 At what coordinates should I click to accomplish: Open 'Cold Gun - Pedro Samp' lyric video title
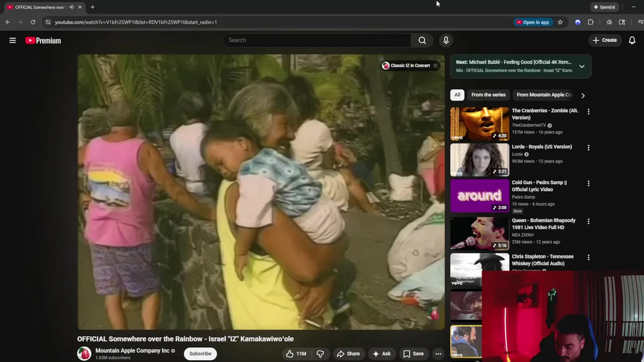pos(539,186)
